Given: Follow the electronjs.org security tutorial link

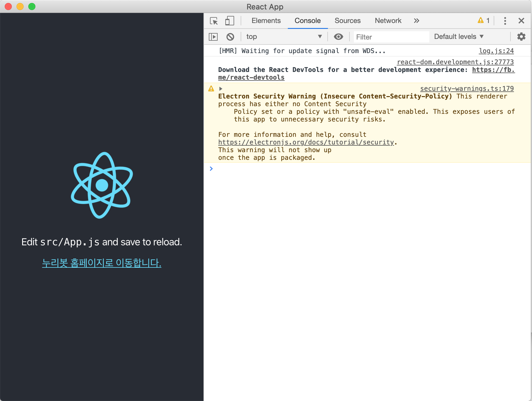Looking at the screenshot, I should 306,142.
